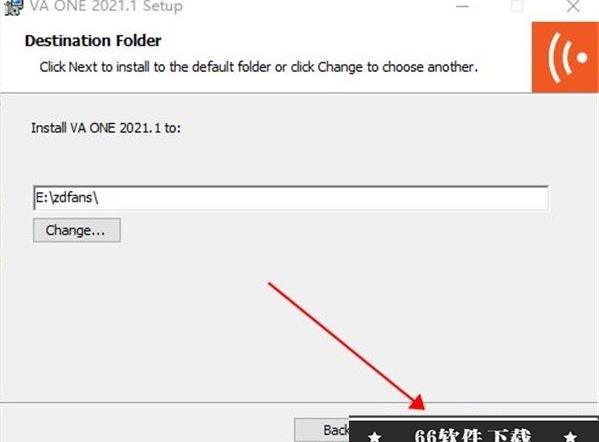Click the word 'Next' in the header description

[x=83, y=67]
